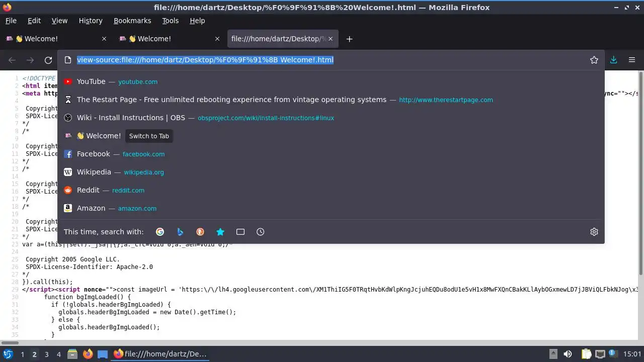The height and width of the screenshot is (362, 644).
Task: Choose the Facebook suggestion
Action: click(331, 154)
